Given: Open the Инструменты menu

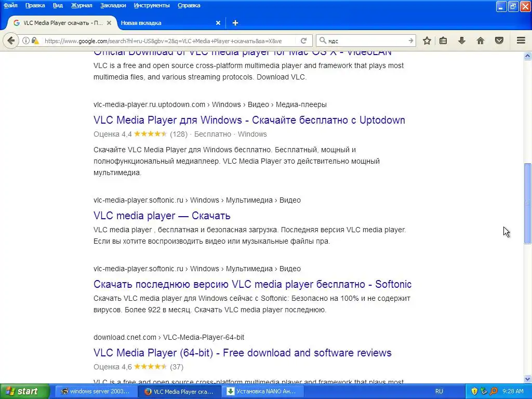Looking at the screenshot, I should pos(152,5).
